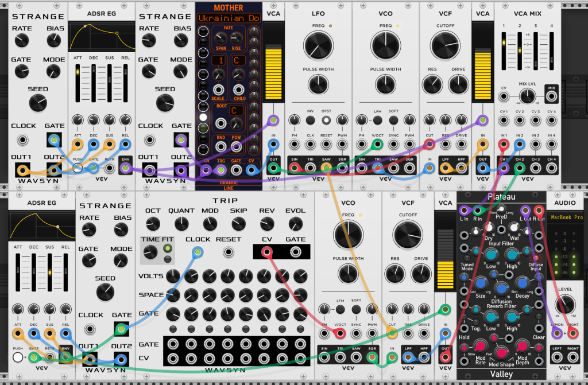
Task: Click the LFO CLK input jack
Action: coord(310,145)
